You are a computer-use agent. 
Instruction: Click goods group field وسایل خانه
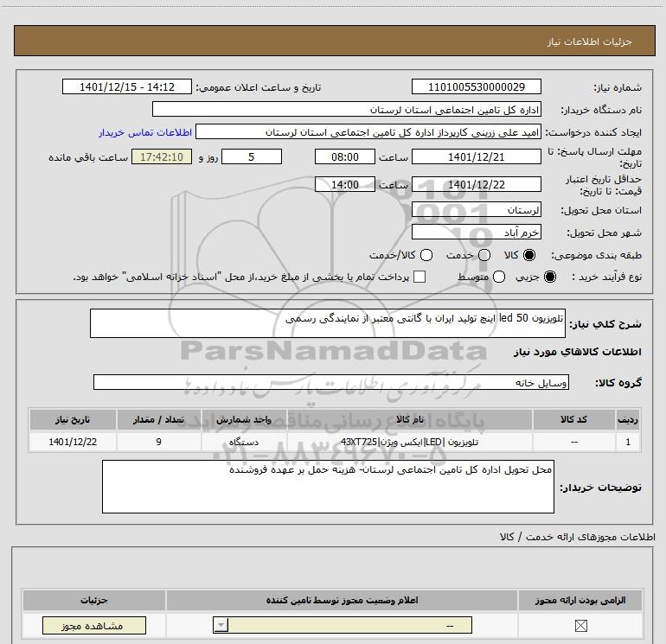click(x=331, y=382)
